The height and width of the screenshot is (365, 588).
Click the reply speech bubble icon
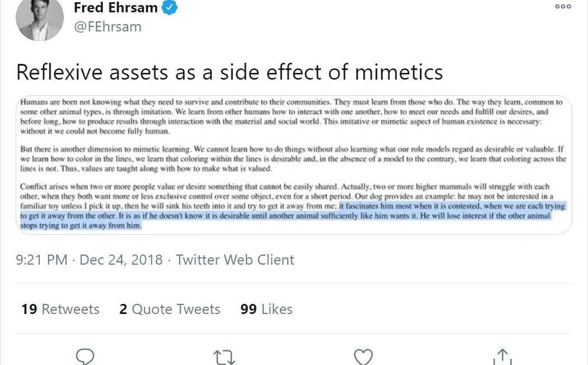85,357
